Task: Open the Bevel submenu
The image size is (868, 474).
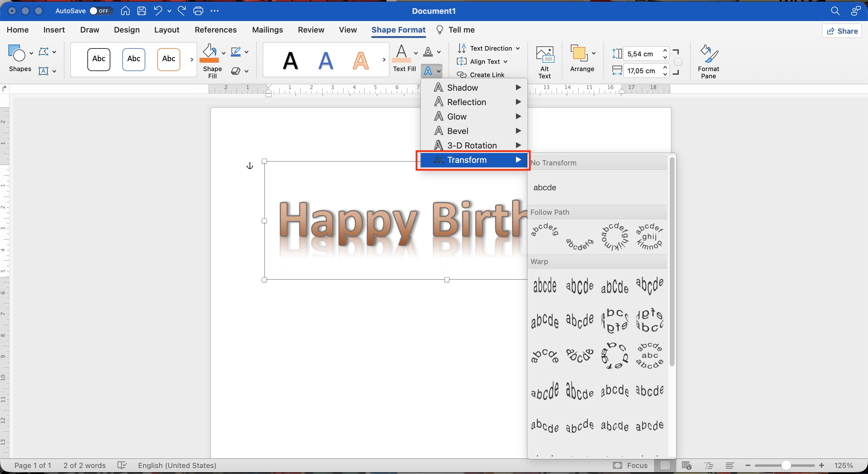Action: 474,131
